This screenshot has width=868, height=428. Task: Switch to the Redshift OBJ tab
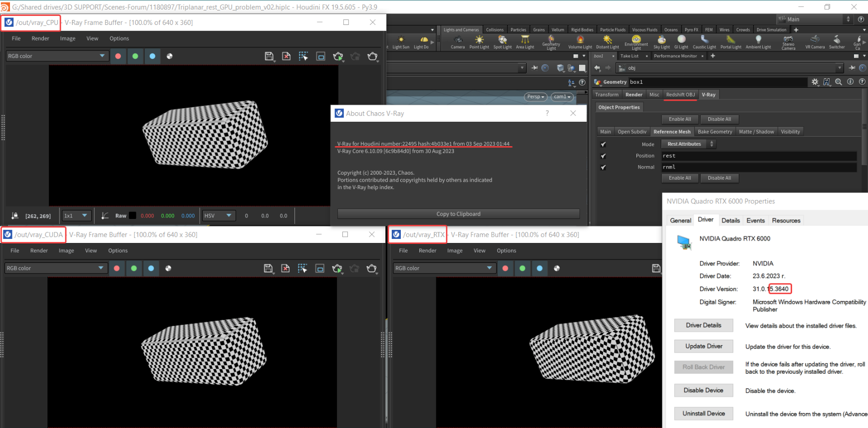[x=680, y=95]
